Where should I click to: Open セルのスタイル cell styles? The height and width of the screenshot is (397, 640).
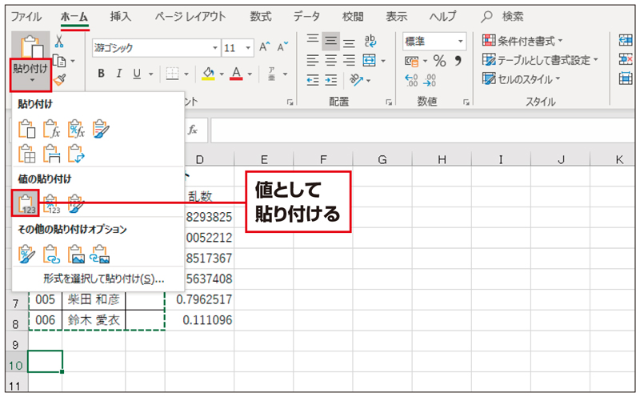pyautogui.click(x=522, y=79)
